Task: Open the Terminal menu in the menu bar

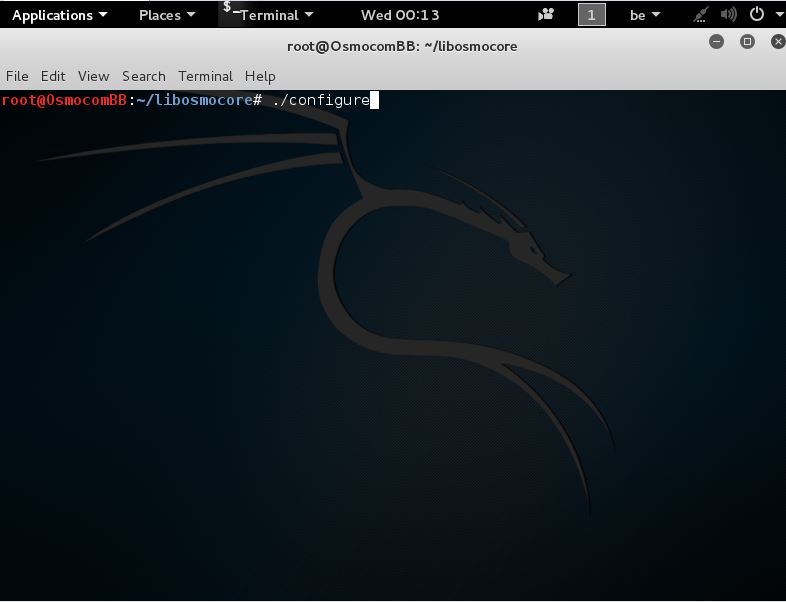Action: click(206, 76)
